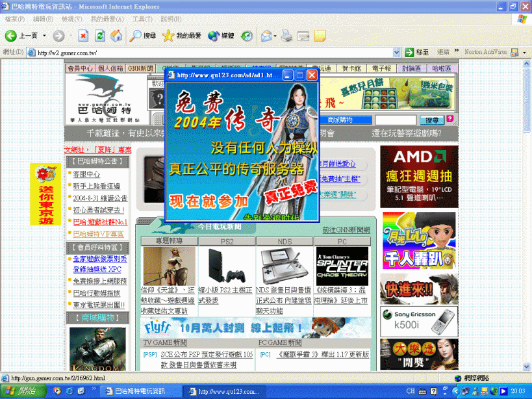Screen dimensions: 532x399
Task: Open the Nintendo DS news thumbnail
Action: [x=283, y=266]
